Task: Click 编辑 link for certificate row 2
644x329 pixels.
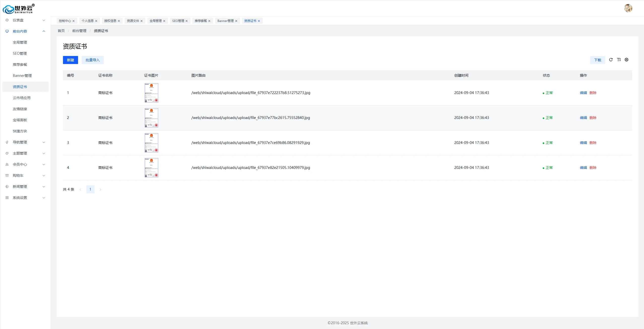Action: click(583, 118)
